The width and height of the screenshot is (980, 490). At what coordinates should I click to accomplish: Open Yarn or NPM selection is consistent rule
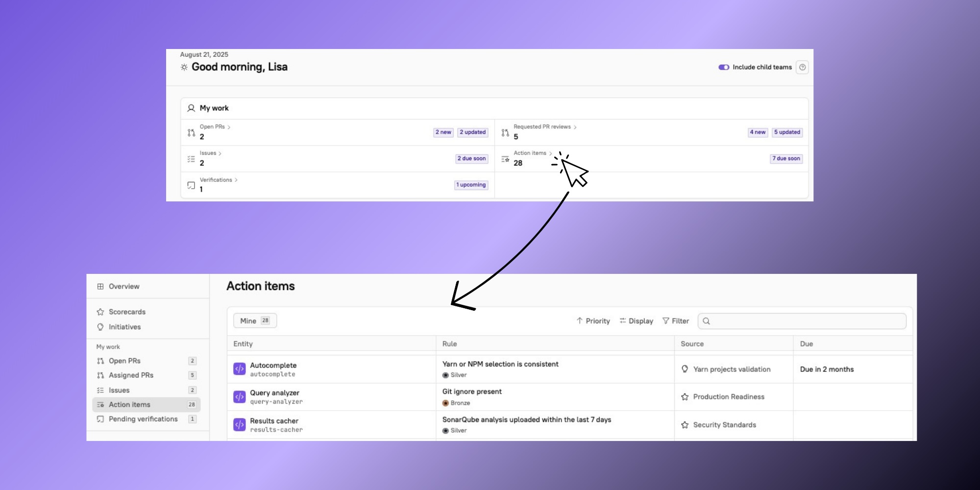coord(500,364)
